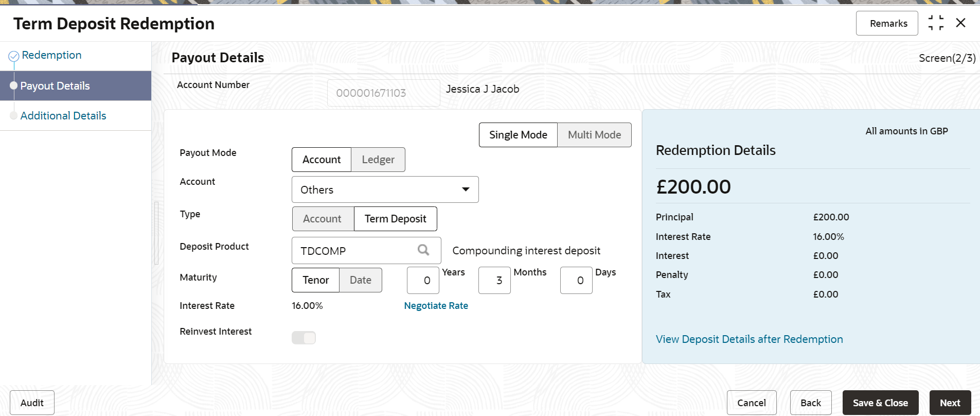Click the collapse screen icon beside Remarks
Image resolution: width=980 pixels, height=416 pixels.
[x=936, y=23]
